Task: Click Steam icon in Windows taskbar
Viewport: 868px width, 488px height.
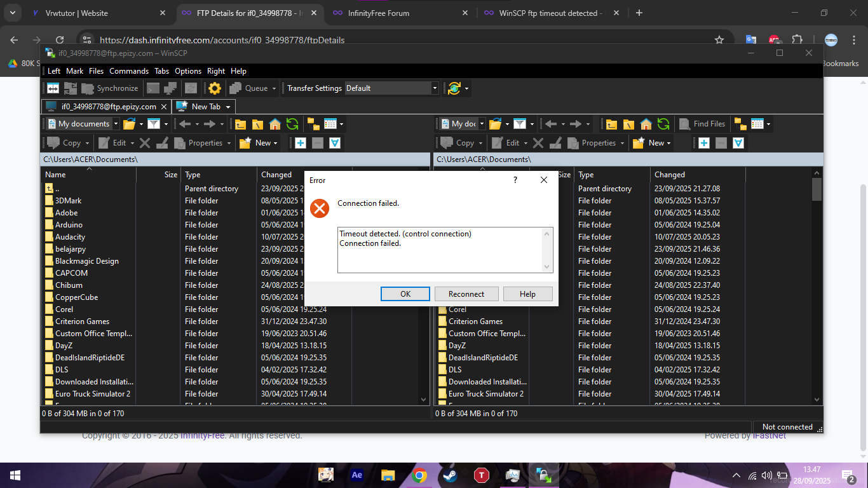Action: [x=449, y=475]
